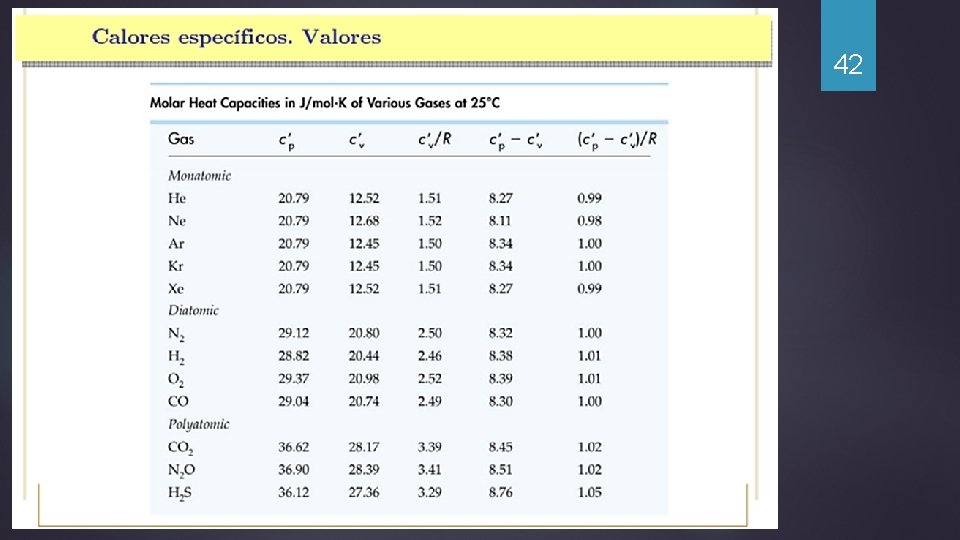Viewport: 960px width, 540px height.
Task: Select the "N2" row label
Action: point(176,334)
